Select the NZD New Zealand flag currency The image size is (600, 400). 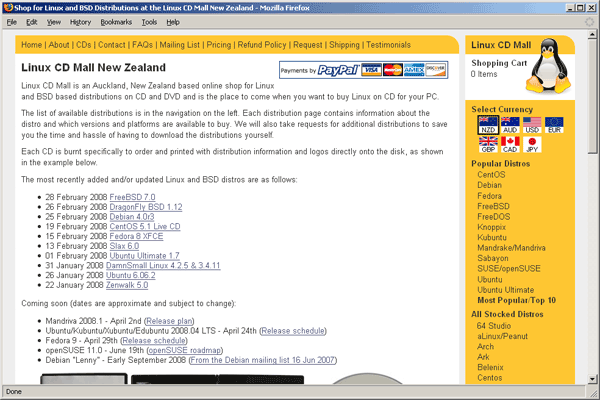488,125
